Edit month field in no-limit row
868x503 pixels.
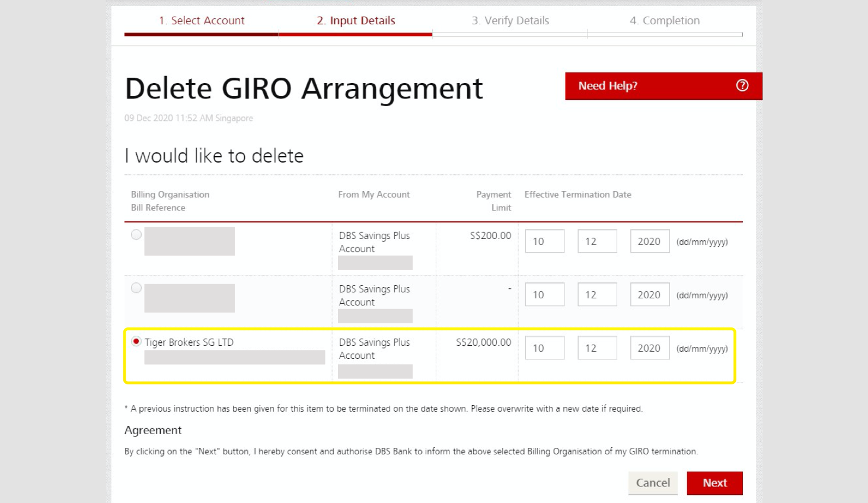point(597,295)
